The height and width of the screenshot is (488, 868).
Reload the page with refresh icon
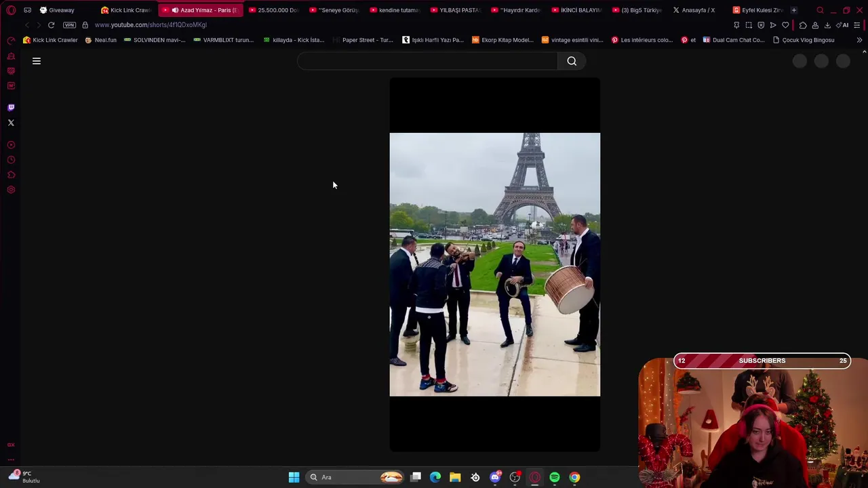coord(51,25)
